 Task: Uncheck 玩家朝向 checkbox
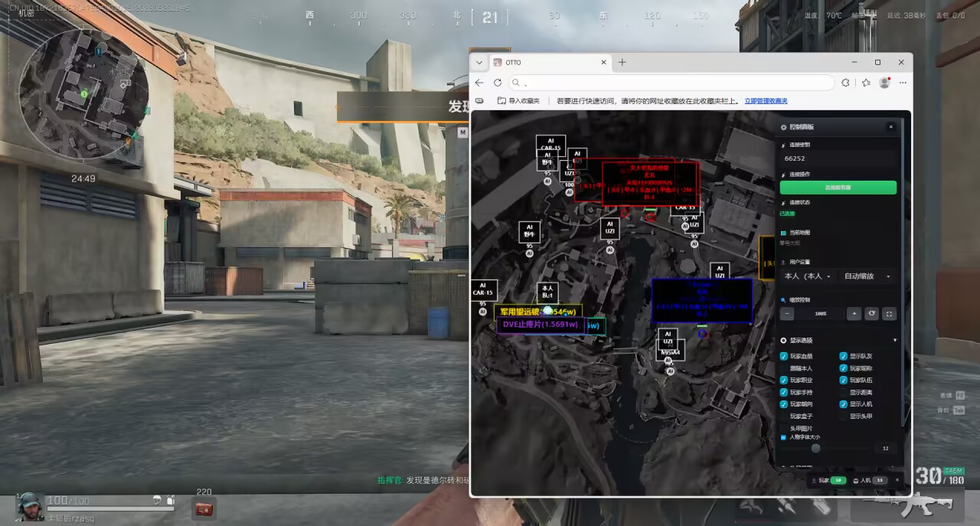(x=784, y=403)
